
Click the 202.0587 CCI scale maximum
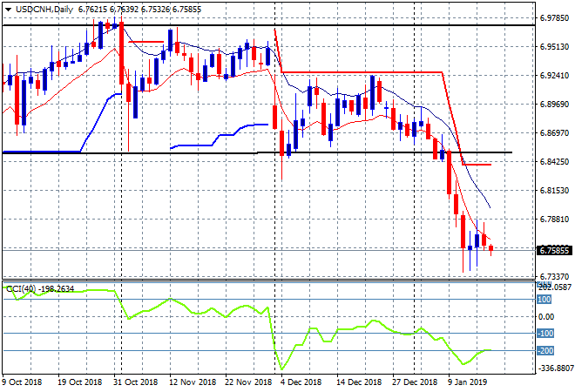[x=556, y=287]
